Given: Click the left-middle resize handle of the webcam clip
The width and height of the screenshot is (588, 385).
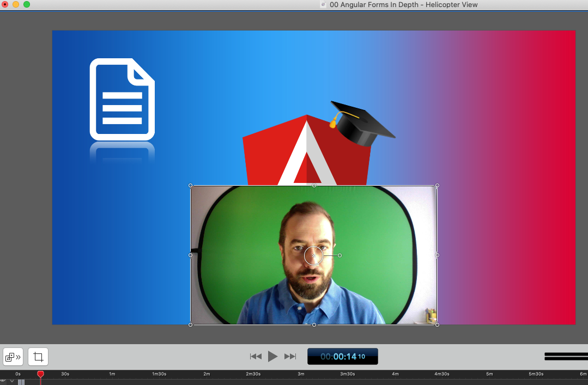Looking at the screenshot, I should (x=191, y=255).
